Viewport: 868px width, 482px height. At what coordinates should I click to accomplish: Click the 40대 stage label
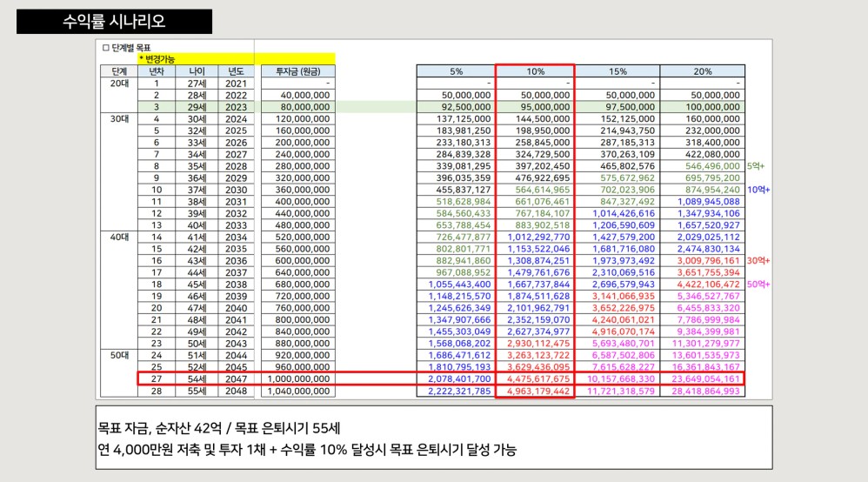tap(119, 238)
